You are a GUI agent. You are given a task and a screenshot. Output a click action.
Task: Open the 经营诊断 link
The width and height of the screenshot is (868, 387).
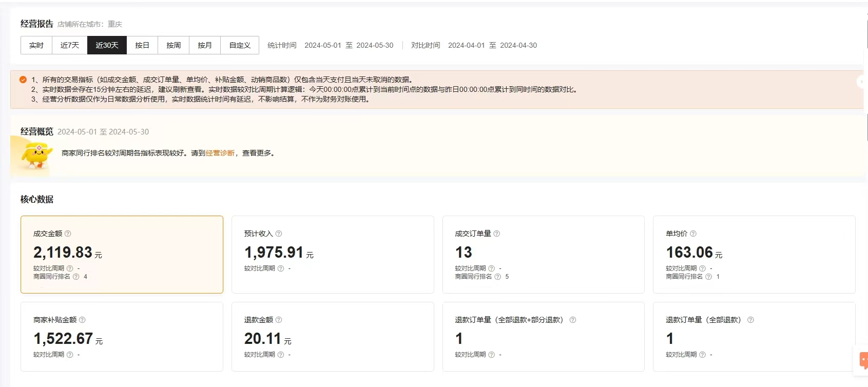tap(220, 153)
